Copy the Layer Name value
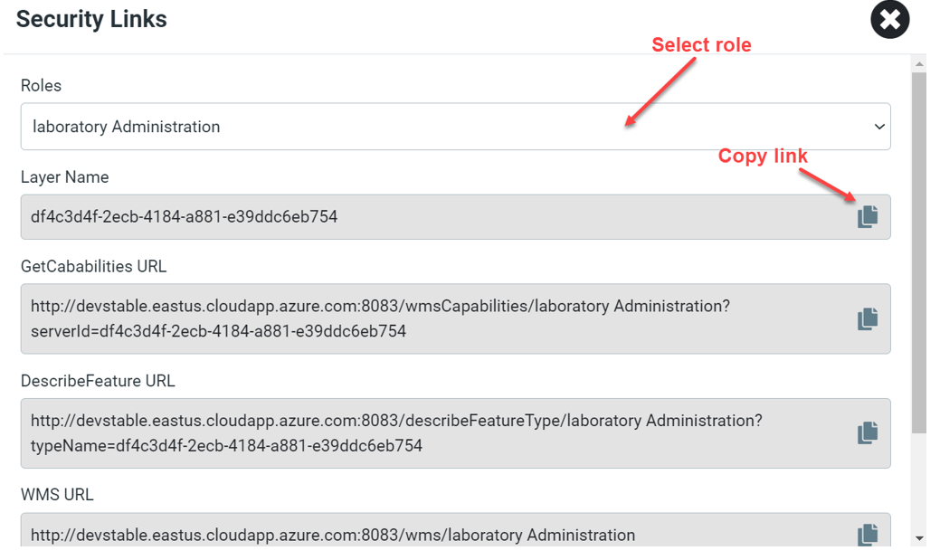The height and width of the screenshot is (560, 940). [868, 216]
